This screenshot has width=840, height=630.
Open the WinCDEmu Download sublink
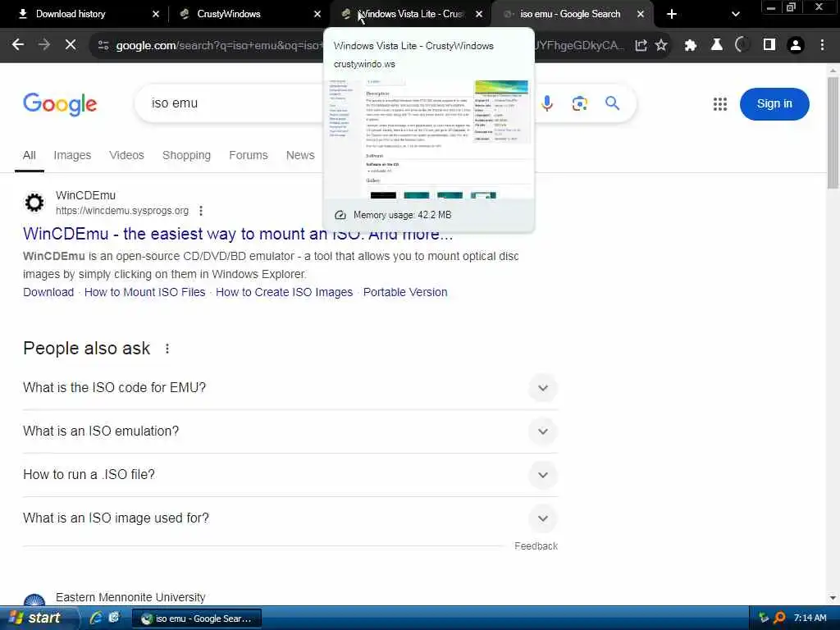[48, 293]
